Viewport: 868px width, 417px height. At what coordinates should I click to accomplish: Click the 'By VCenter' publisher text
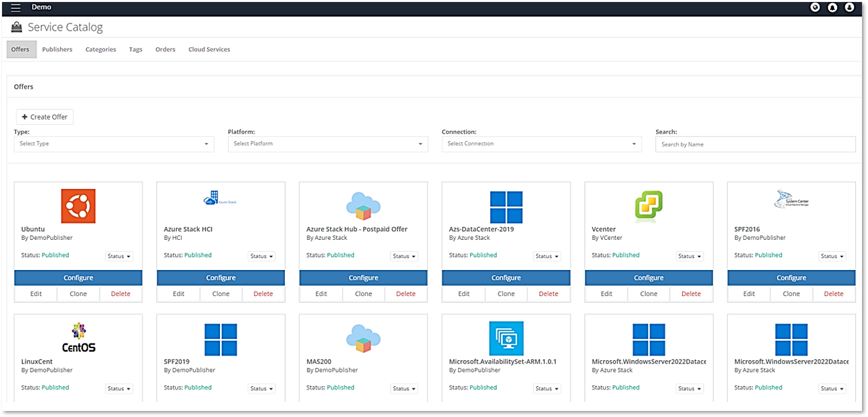tap(607, 238)
